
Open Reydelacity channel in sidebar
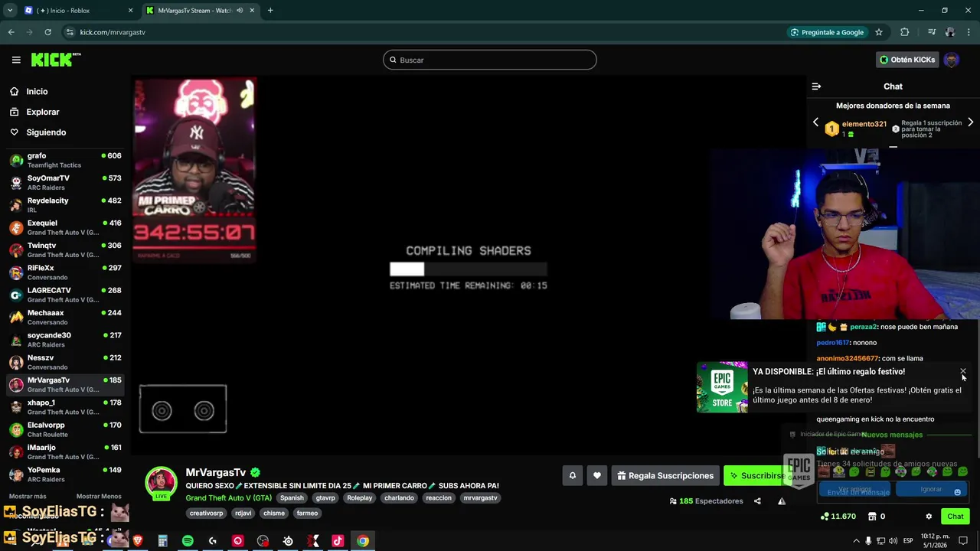point(65,205)
